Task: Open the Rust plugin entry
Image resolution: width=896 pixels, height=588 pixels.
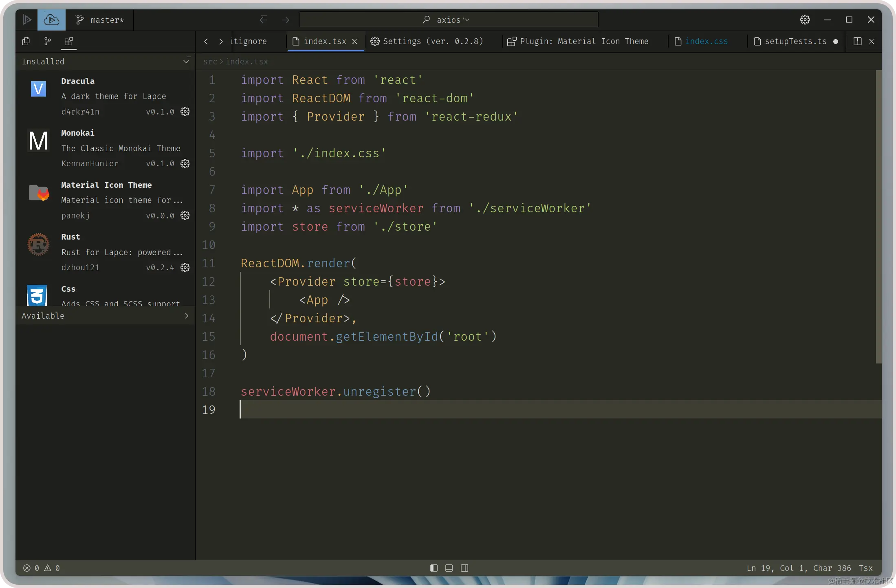Action: 106,252
